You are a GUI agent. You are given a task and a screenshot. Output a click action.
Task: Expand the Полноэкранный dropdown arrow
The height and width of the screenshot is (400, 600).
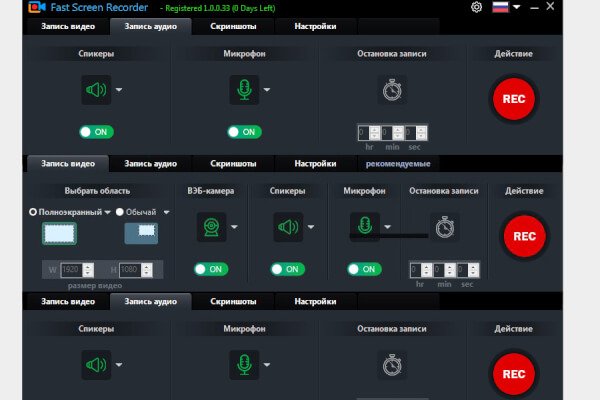[x=108, y=212]
